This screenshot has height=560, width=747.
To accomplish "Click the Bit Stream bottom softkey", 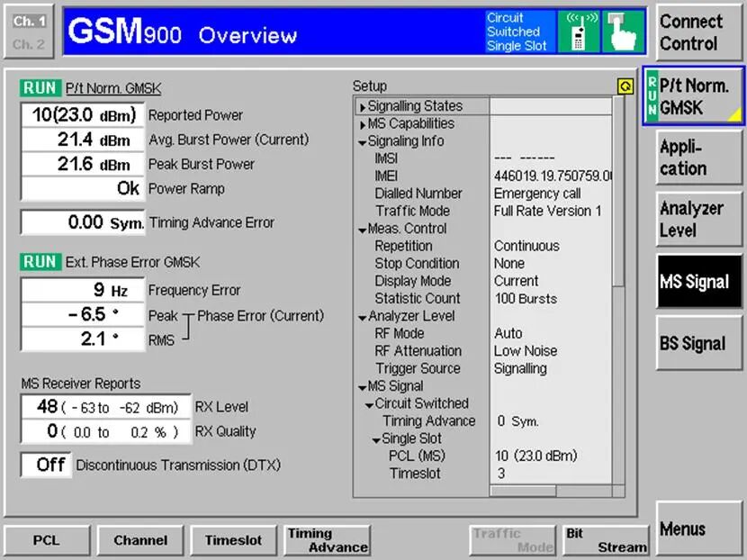I will point(606,540).
